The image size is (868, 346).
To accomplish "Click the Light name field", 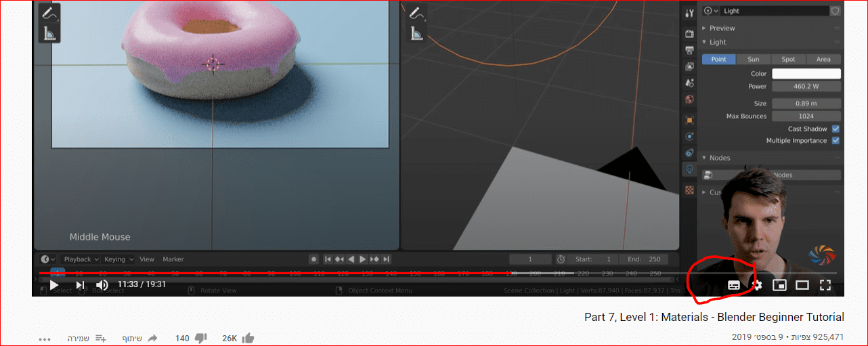I will (775, 11).
